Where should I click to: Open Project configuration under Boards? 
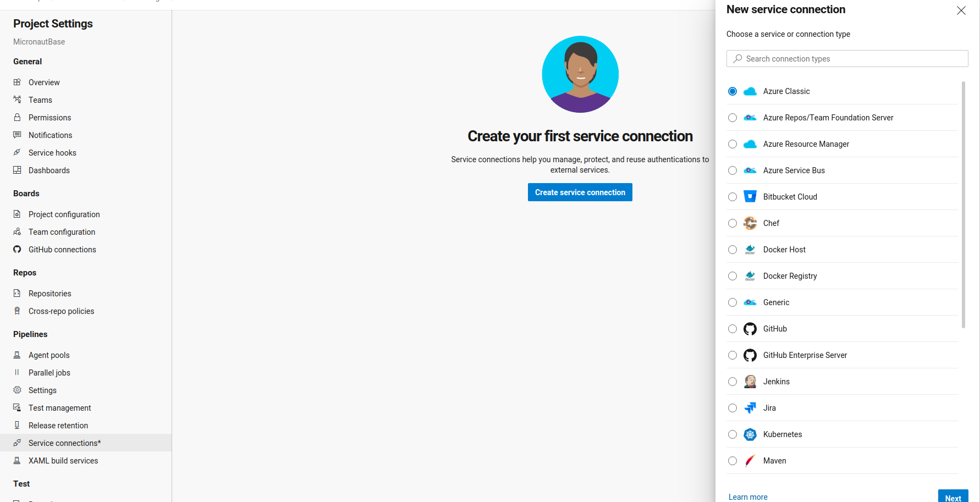(x=86, y=214)
